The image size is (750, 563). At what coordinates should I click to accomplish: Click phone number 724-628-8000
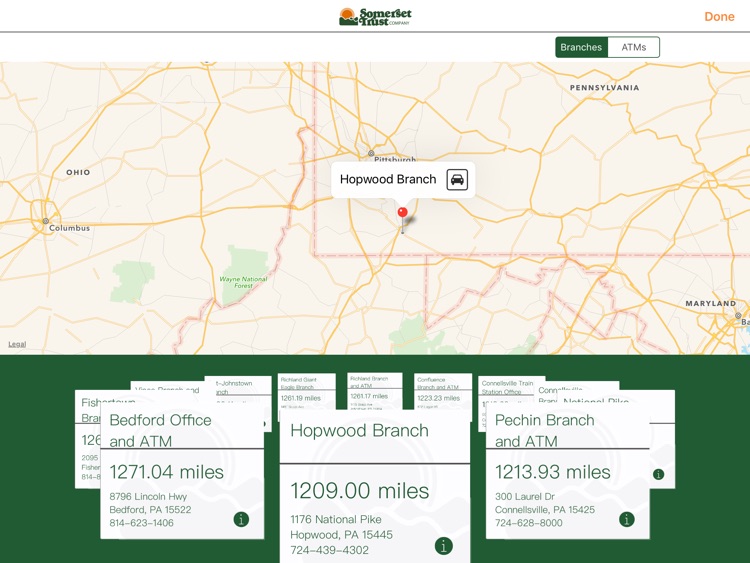(529, 523)
